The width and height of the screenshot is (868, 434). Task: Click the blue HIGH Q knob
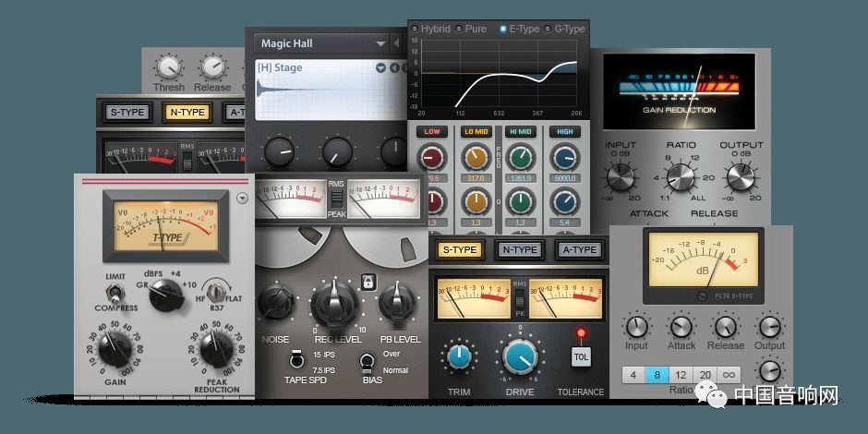[564, 201]
